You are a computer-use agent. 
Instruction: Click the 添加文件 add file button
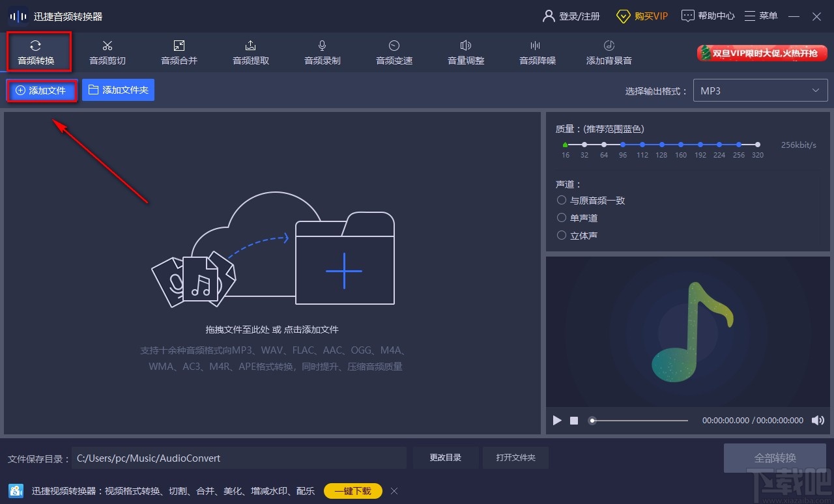(42, 90)
